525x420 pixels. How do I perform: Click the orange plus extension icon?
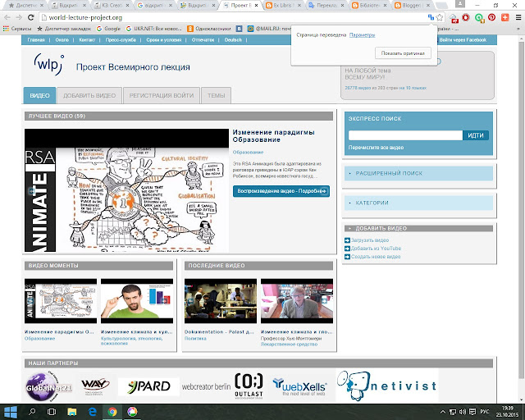coord(505,17)
